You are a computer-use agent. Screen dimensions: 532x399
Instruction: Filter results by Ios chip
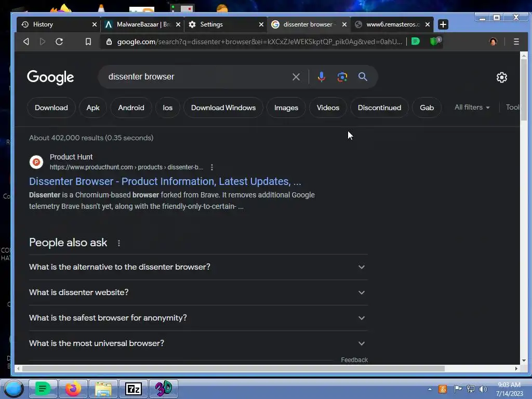[168, 108]
